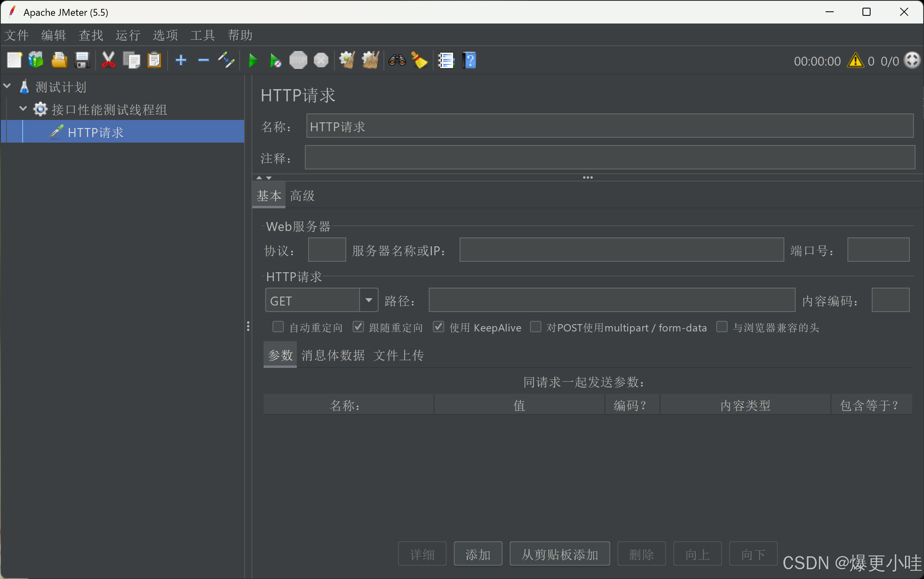Screen dimensions: 924x579
Task: Open the Function Helper list icon
Action: click(446, 61)
